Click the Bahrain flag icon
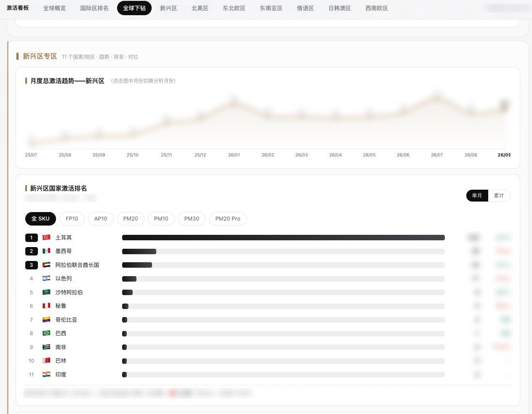This screenshot has height=414, width=532. tap(46, 360)
